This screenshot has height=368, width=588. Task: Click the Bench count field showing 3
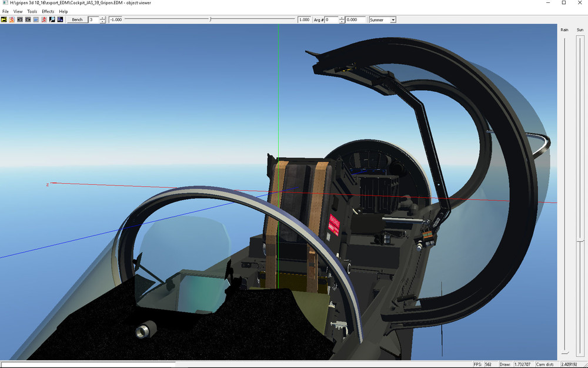tap(93, 19)
